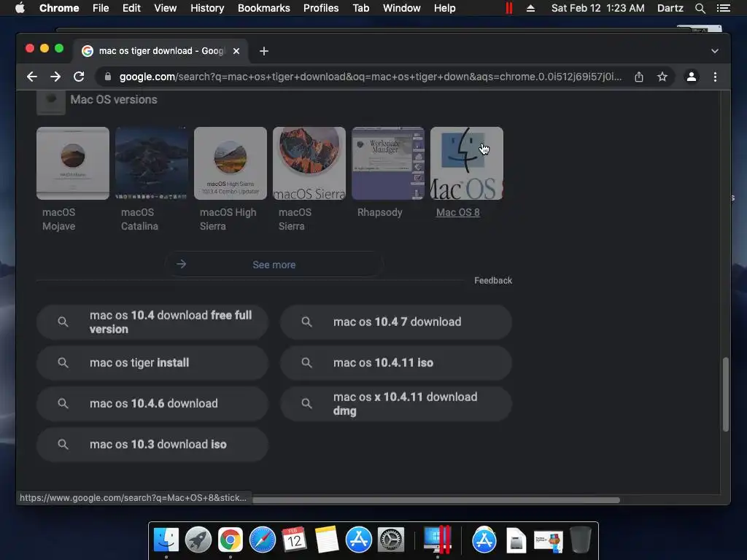Search mac os 10.4 download free full version
The image size is (747, 560).
(x=152, y=322)
